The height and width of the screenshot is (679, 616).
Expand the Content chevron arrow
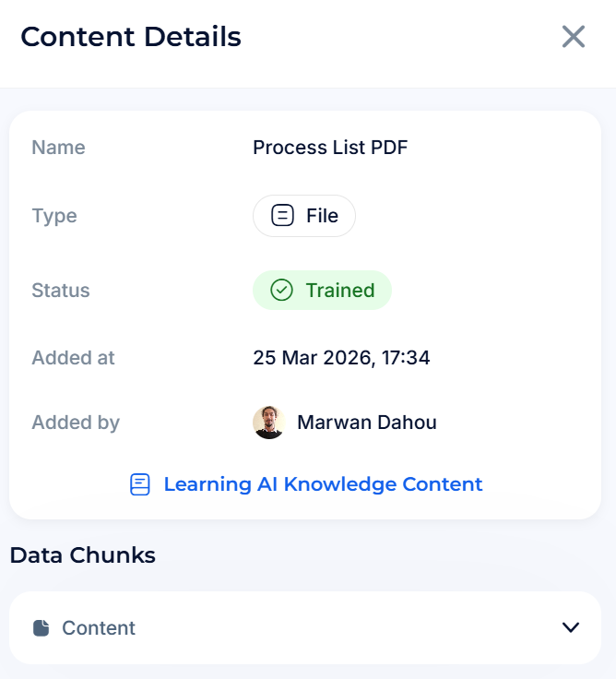tap(571, 627)
